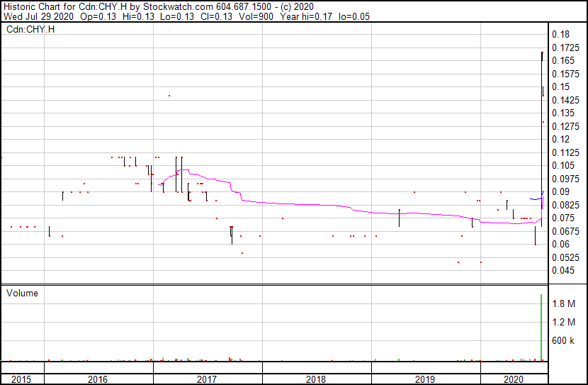The image size is (588, 385).
Task: Click the 'Cdn:CHY.H' symbol label in chart
Action: (x=30, y=29)
